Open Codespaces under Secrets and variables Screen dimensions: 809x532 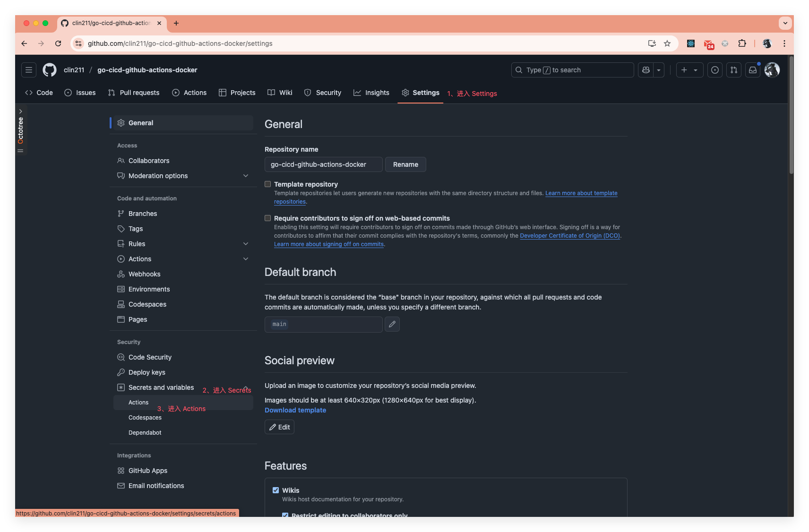coord(183,418)
